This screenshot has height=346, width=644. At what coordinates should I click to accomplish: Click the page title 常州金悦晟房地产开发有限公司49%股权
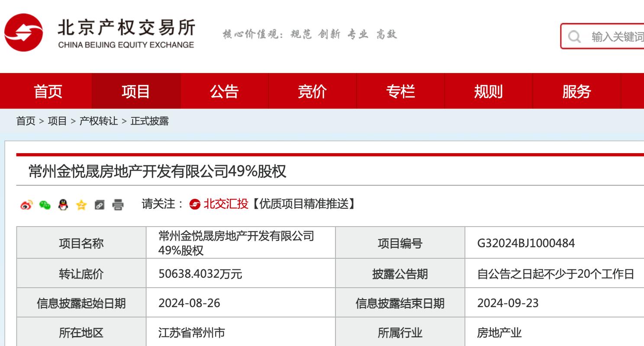157,171
